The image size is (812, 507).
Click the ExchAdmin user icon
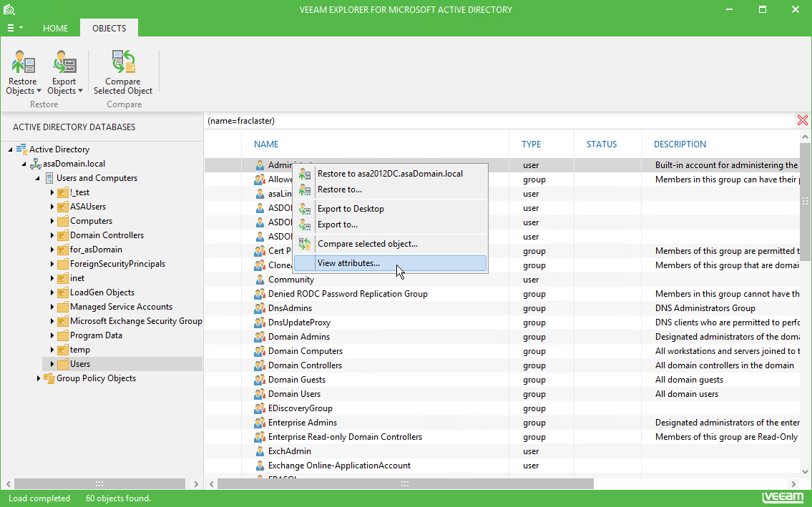point(260,451)
